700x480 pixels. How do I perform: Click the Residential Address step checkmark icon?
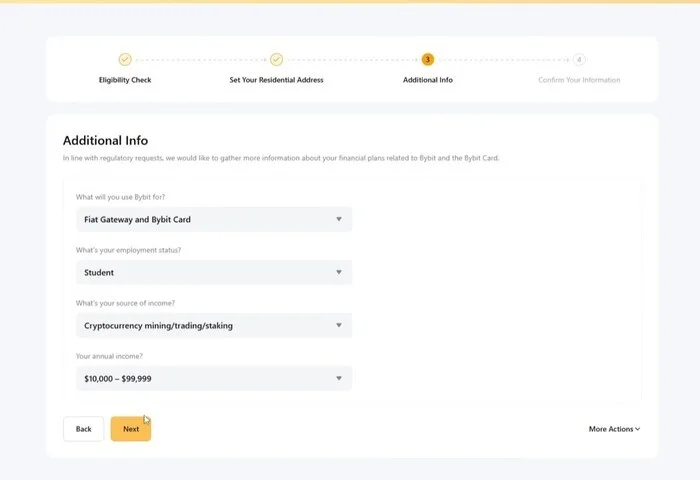coord(276,60)
